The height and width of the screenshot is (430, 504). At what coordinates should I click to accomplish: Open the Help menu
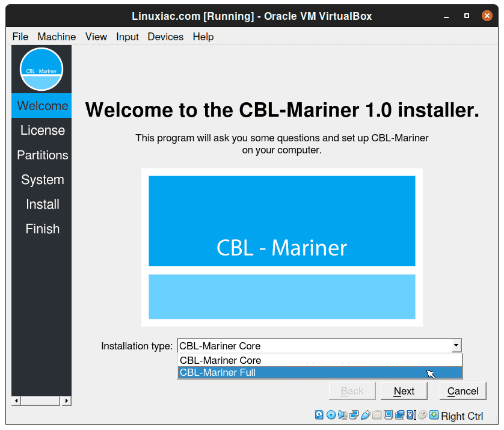click(x=203, y=37)
